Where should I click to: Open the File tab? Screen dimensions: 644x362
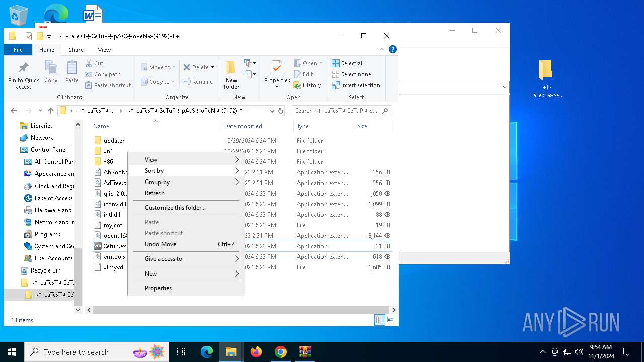[x=18, y=50]
